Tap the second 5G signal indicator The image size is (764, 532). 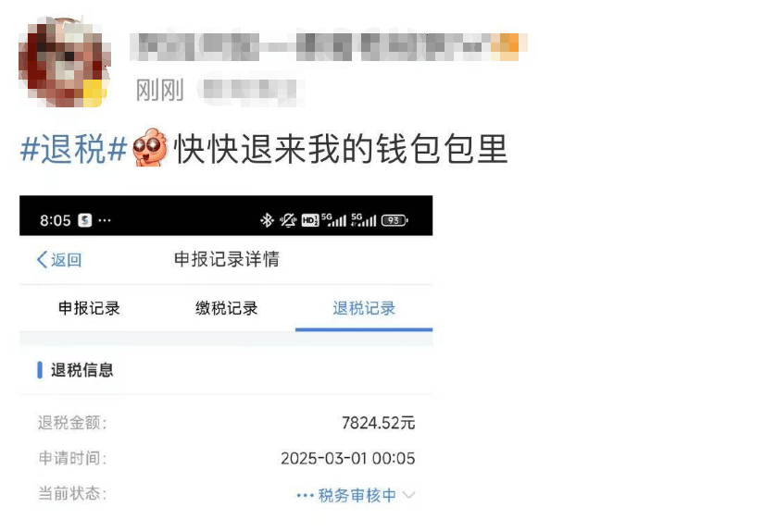pos(364,220)
